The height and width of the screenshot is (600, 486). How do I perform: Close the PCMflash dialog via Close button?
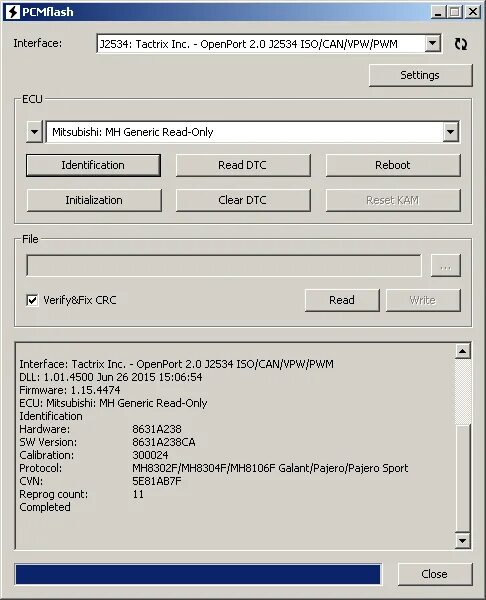coord(435,574)
